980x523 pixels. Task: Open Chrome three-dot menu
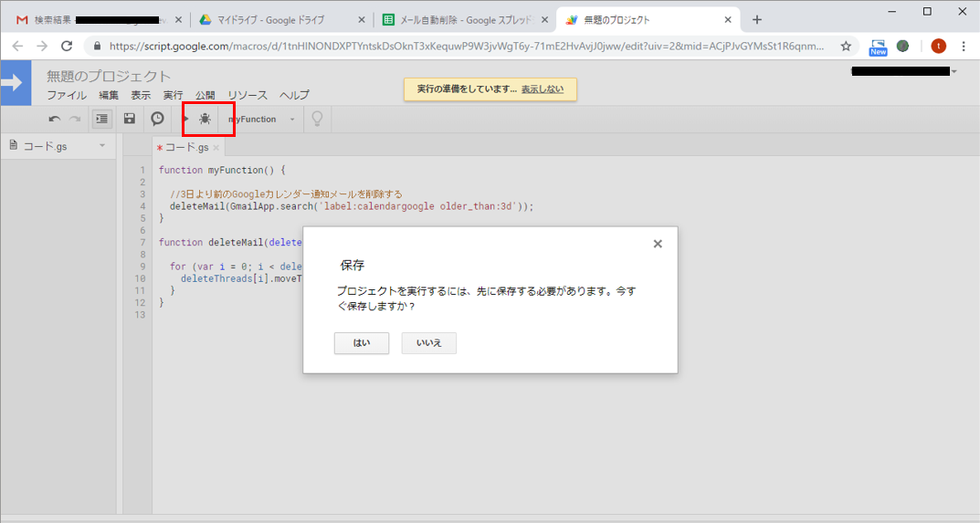tap(964, 46)
